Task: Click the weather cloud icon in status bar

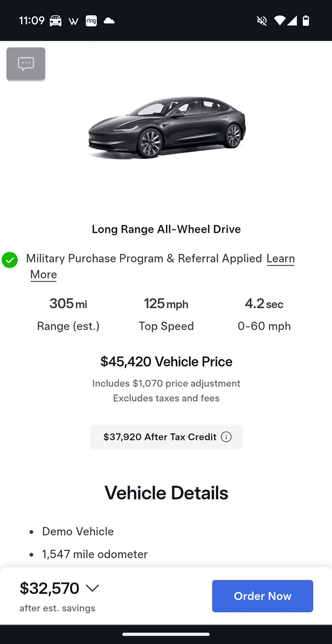Action: 109,21
